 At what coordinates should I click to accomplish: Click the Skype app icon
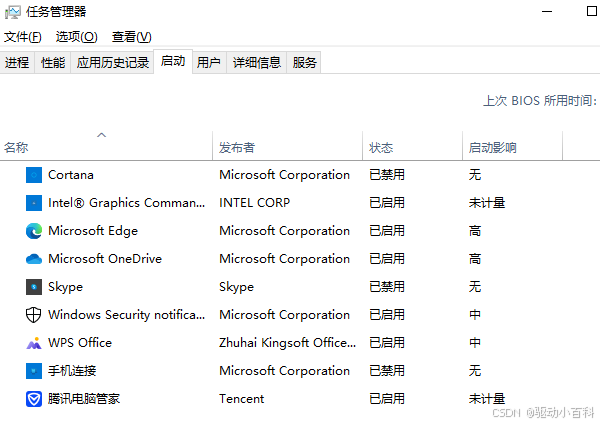(x=34, y=287)
